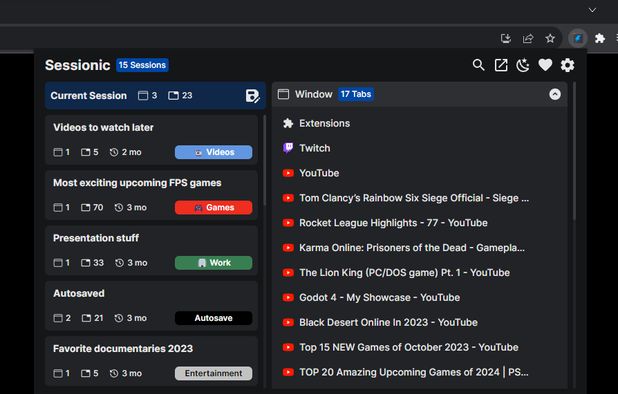618x394 pixels.
Task: Bookmark this page star icon
Action: [550, 38]
